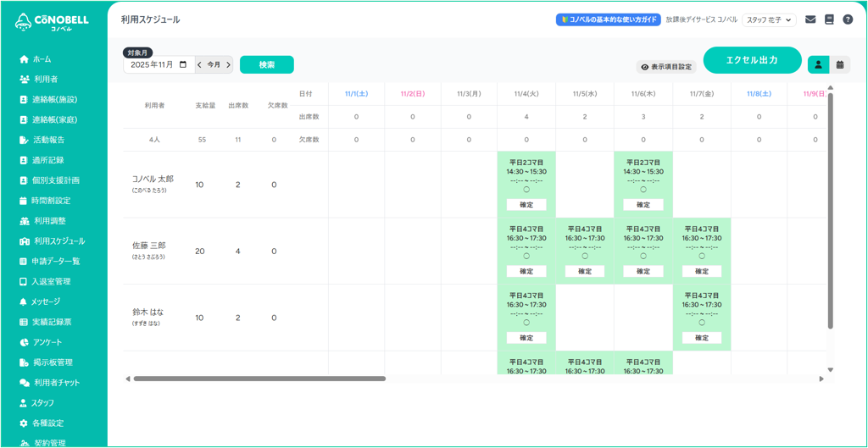This screenshot has height=448, width=868.
Task: Click the help question mark icon
Action: pyautogui.click(x=848, y=19)
